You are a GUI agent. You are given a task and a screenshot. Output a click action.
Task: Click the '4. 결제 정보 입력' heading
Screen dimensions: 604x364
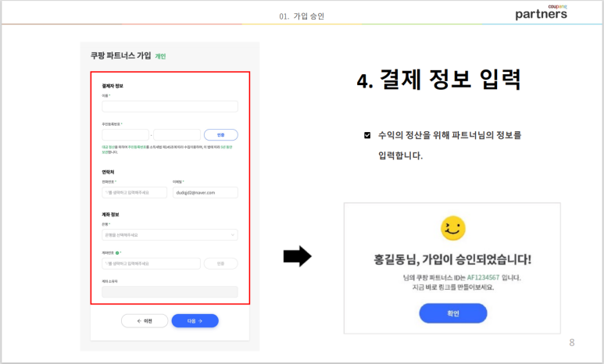tap(439, 80)
